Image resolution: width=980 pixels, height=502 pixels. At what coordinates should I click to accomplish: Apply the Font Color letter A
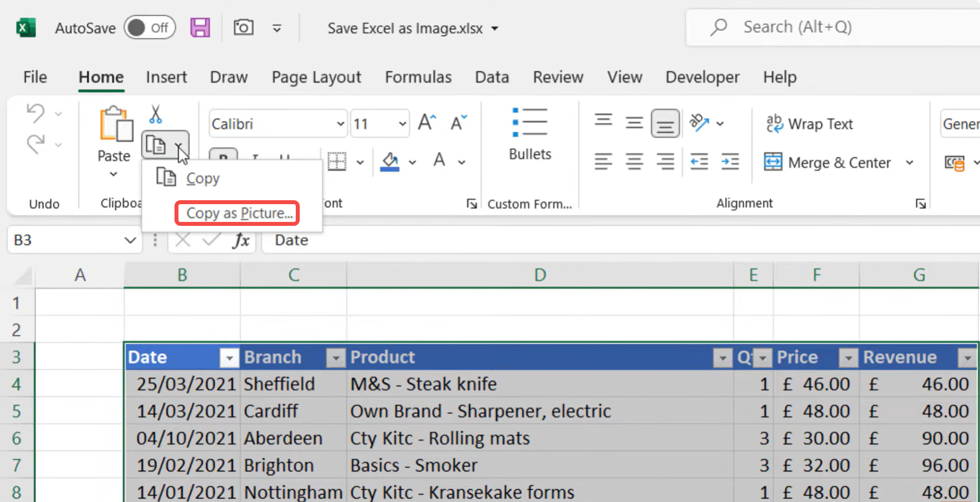tap(439, 160)
